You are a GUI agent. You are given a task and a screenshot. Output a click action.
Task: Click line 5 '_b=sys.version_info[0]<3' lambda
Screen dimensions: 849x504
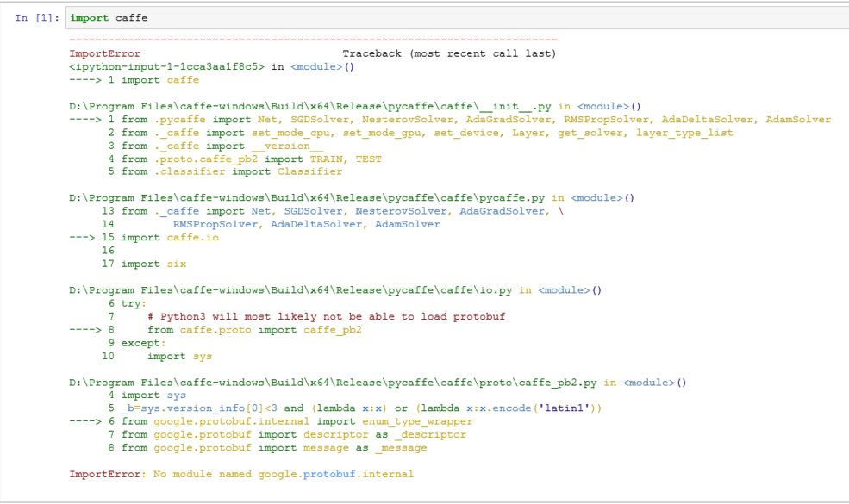tap(354, 408)
